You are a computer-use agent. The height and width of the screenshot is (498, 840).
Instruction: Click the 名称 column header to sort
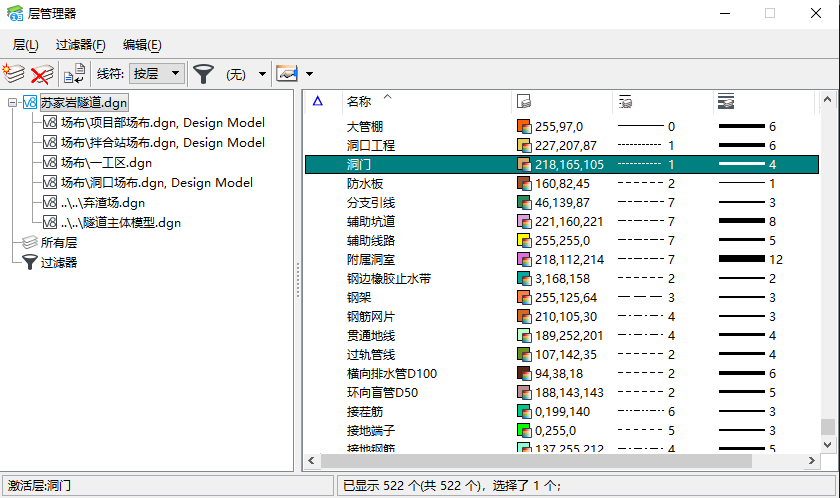tap(359, 101)
